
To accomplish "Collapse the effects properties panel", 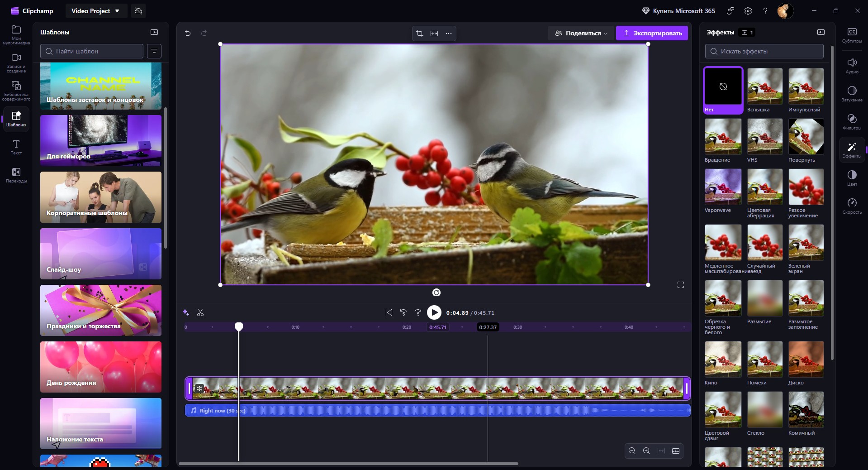I will pos(821,32).
